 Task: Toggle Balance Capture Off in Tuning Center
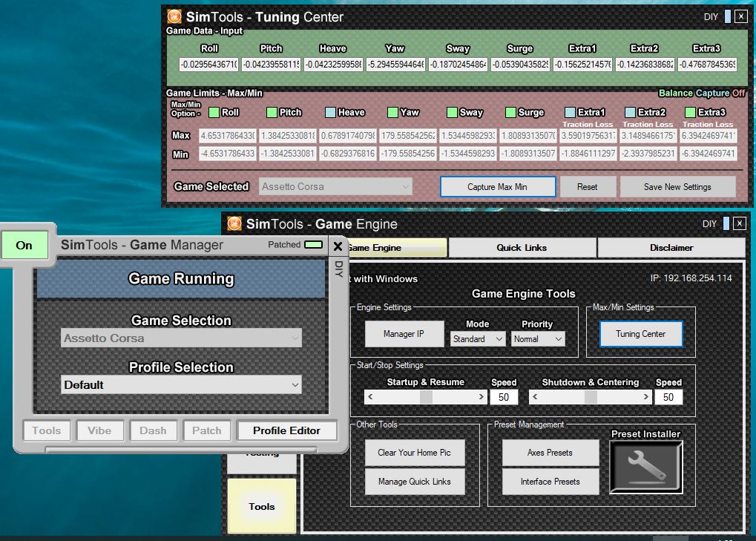(702, 93)
